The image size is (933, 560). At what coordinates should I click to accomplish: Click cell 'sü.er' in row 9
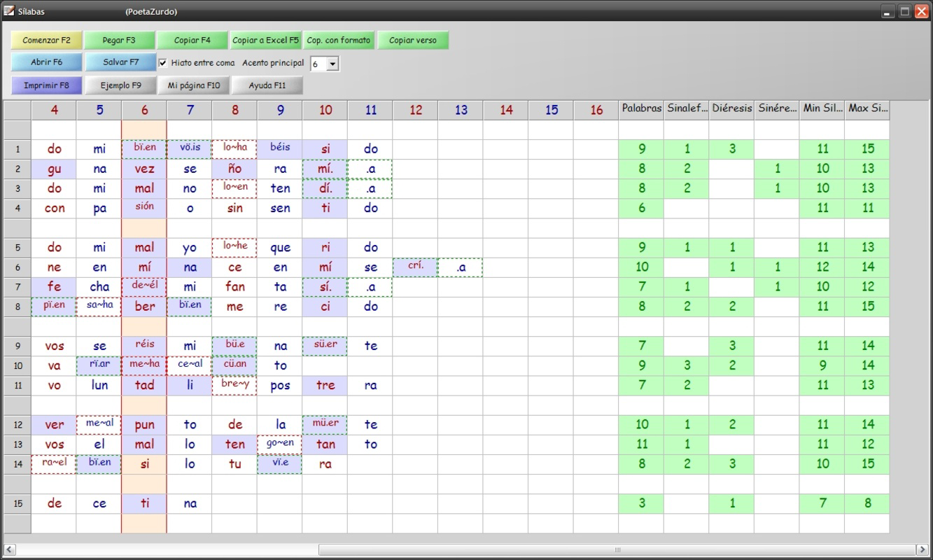click(325, 346)
